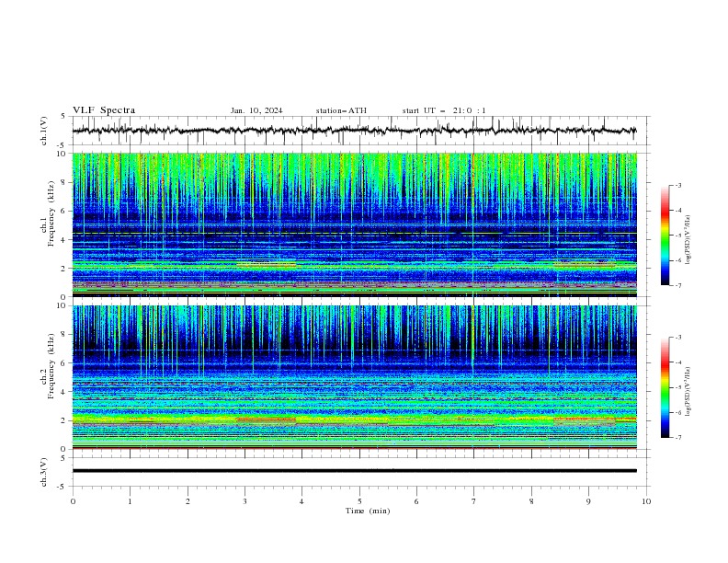Screen dimensions: 728x563
Task: Click time axis tick label '10'
Action: [x=646, y=501]
